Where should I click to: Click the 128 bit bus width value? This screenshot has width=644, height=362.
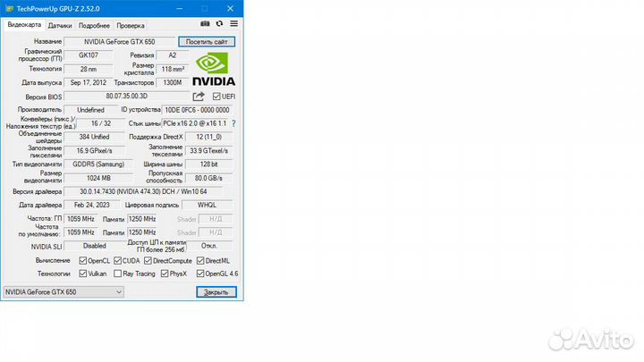(209, 164)
